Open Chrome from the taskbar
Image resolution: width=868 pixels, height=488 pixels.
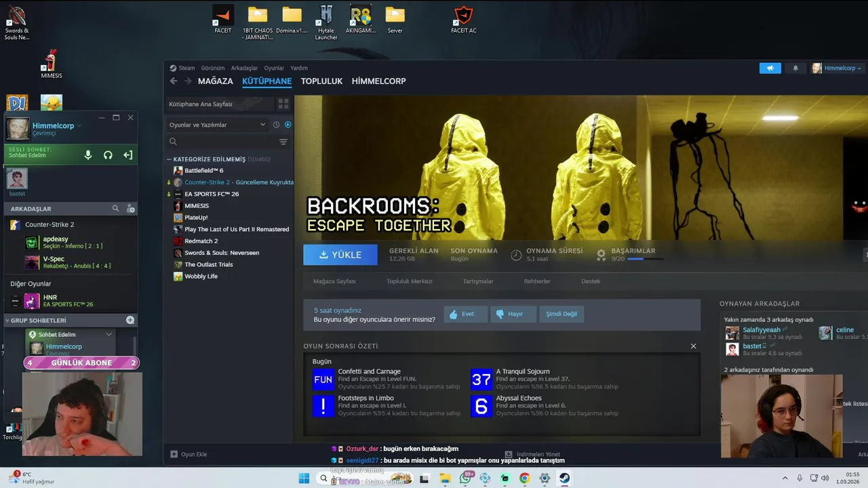coord(524,479)
